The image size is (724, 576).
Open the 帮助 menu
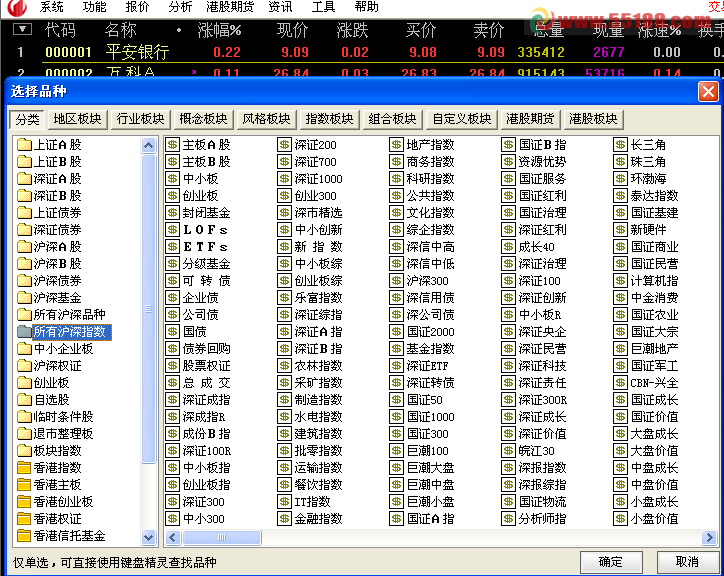[367, 7]
